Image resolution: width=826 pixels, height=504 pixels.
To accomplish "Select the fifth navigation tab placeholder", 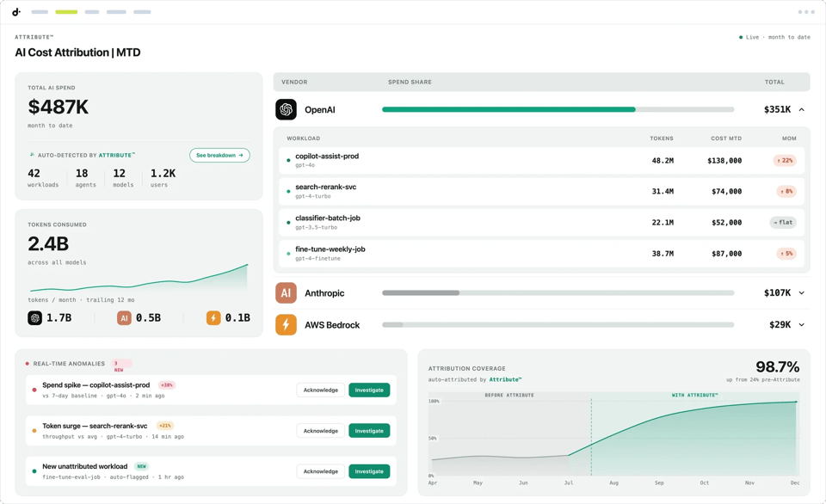I will tap(142, 11).
